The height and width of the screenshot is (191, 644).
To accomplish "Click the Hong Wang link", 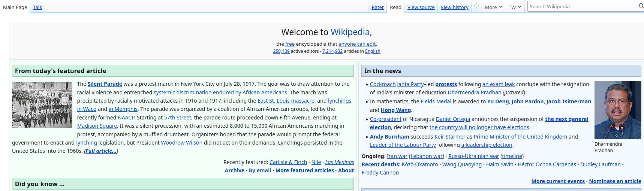I will click(396, 110).
